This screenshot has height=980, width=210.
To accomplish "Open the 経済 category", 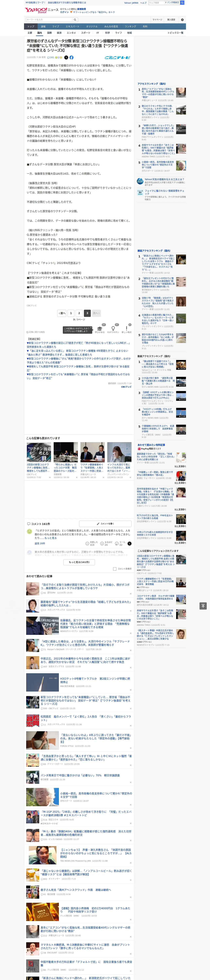I will pyautogui.click(x=59, y=33).
